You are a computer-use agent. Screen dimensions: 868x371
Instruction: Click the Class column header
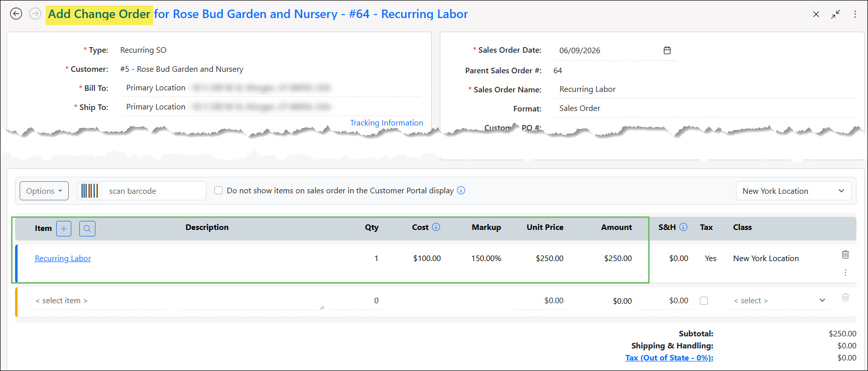pos(742,227)
